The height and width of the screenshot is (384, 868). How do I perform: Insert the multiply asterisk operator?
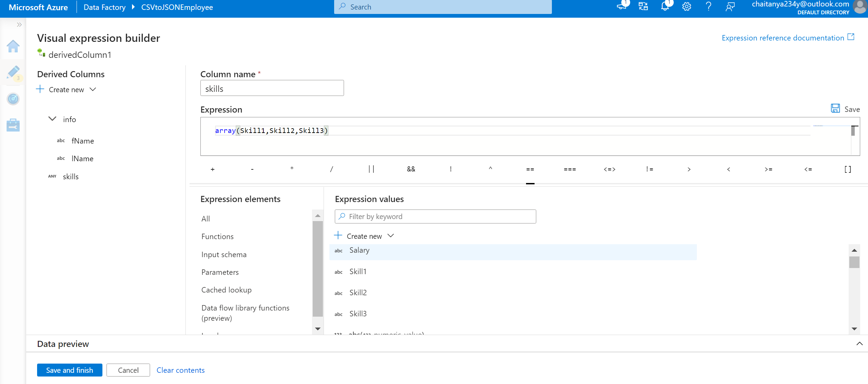(x=292, y=169)
